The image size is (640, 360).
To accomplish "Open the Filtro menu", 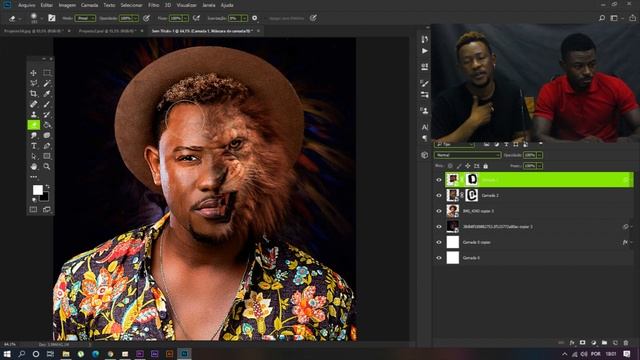I will 153,5.
